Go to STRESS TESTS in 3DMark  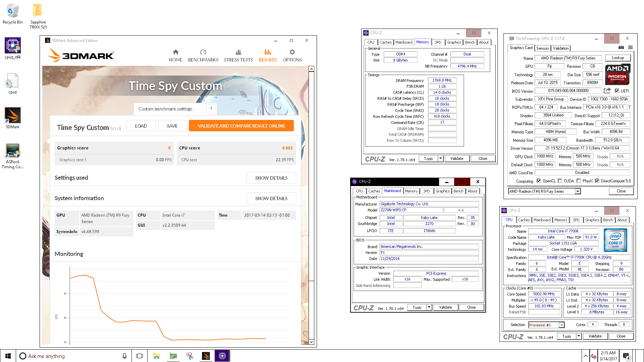(238, 56)
